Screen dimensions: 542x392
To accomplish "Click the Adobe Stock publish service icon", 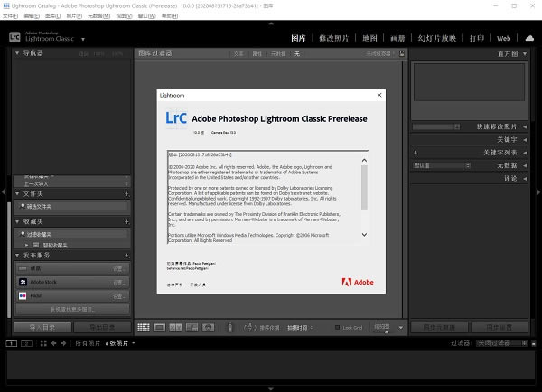I will pyautogui.click(x=23, y=282).
